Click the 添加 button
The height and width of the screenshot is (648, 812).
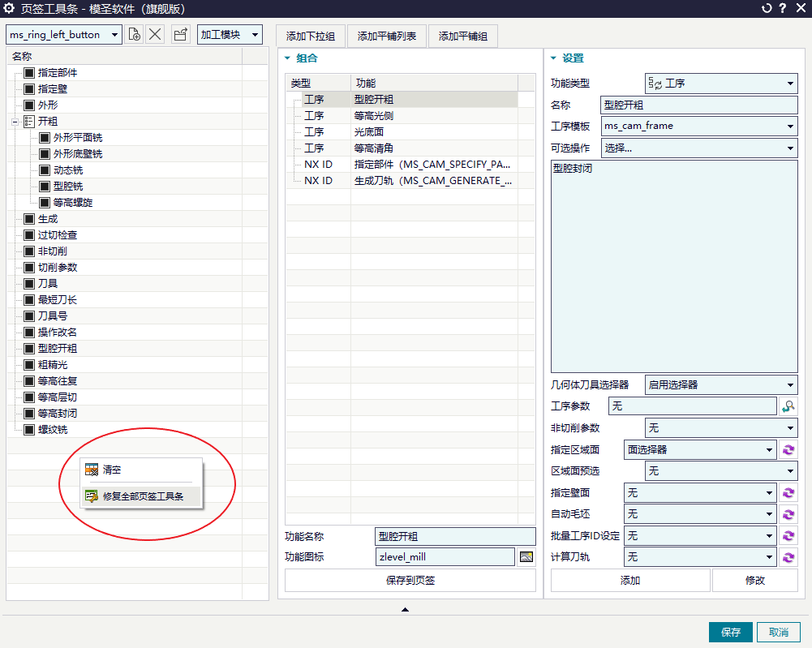pyautogui.click(x=630, y=580)
